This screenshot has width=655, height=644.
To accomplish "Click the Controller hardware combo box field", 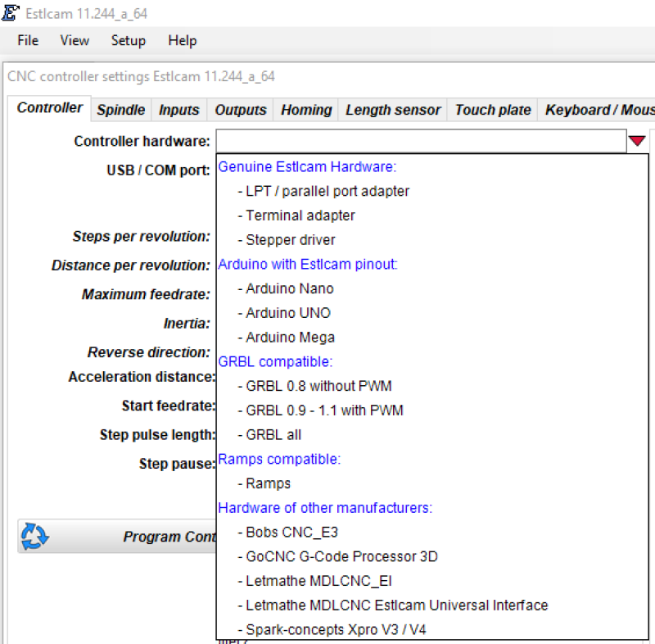I will click(421, 141).
